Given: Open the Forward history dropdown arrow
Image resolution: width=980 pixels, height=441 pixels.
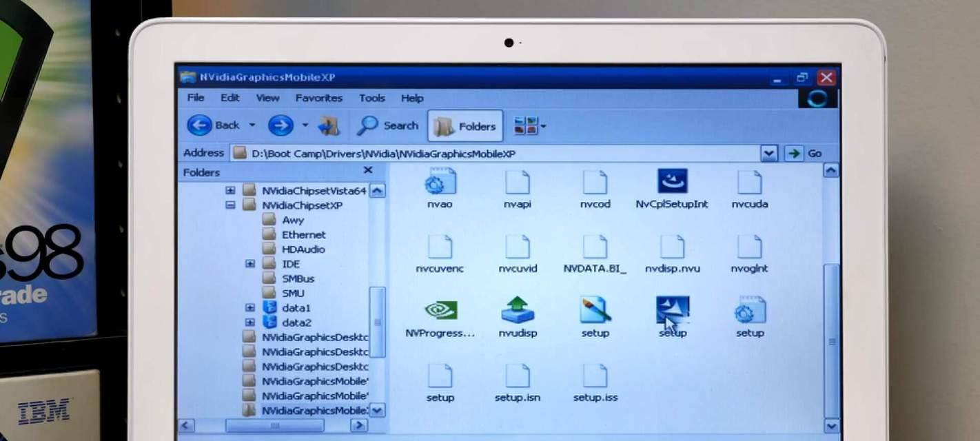Looking at the screenshot, I should [305, 125].
